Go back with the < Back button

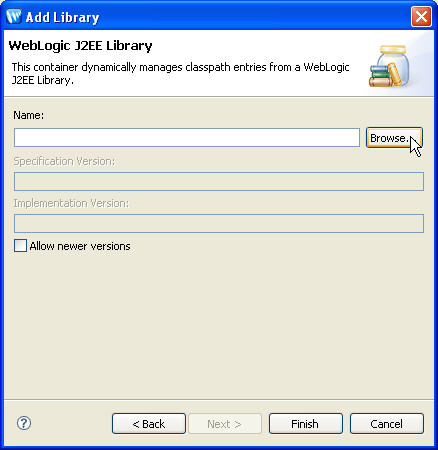[149, 424]
